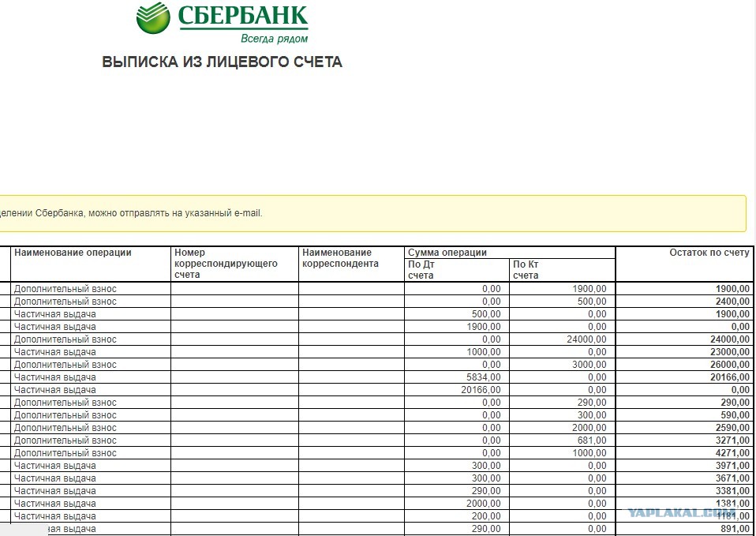Viewport: 756px width, 536px height.
Task: Select the 'ВЫПИСКА ИЗ ЛИЦЕВОГО СЧЕТА' heading
Action: [222, 62]
